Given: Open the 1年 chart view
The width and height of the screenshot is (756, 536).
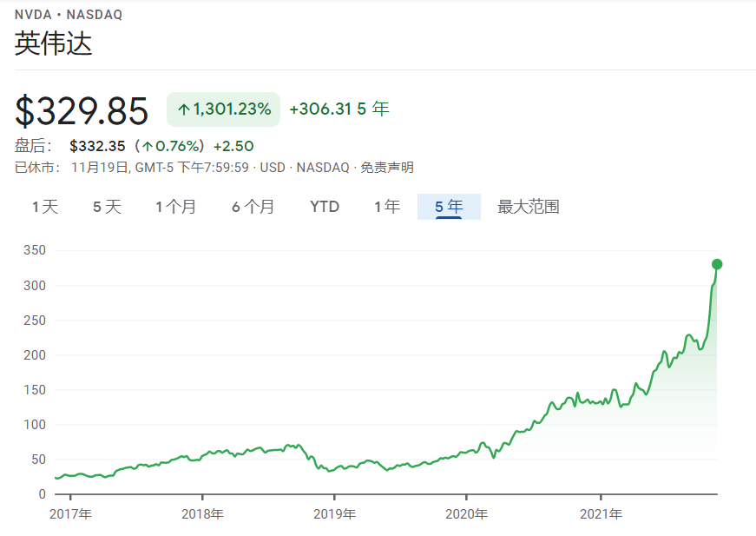Looking at the screenshot, I should tap(386, 207).
